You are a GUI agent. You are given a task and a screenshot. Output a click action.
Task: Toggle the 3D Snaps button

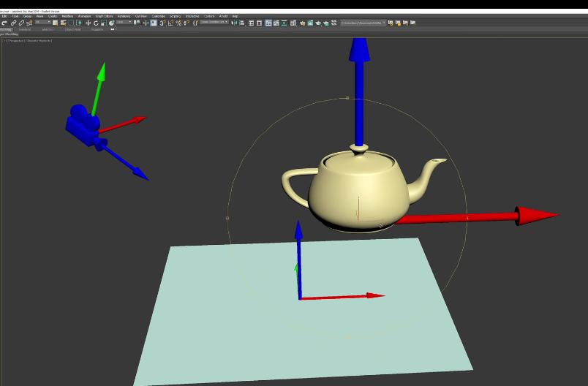tap(162, 23)
